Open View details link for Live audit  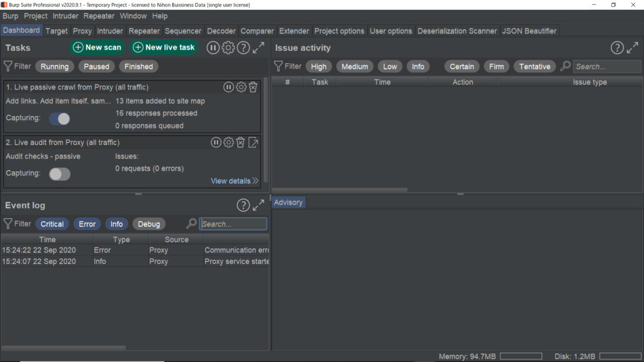point(235,181)
